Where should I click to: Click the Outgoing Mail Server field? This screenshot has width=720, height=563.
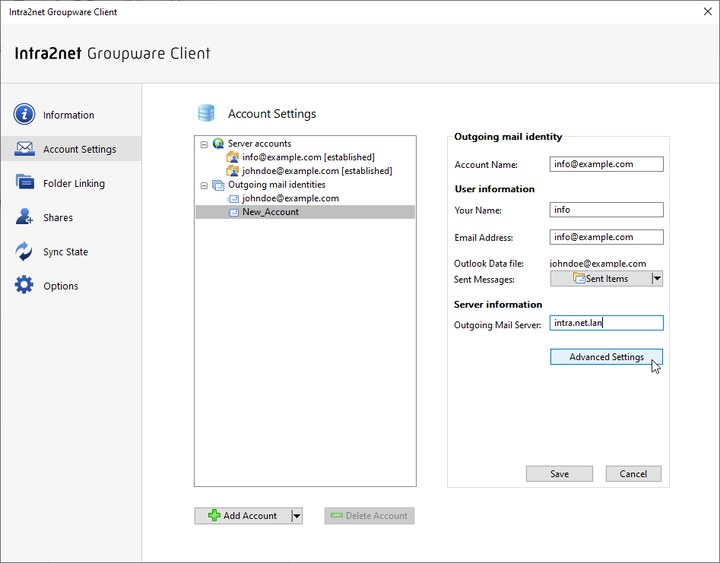(606, 323)
